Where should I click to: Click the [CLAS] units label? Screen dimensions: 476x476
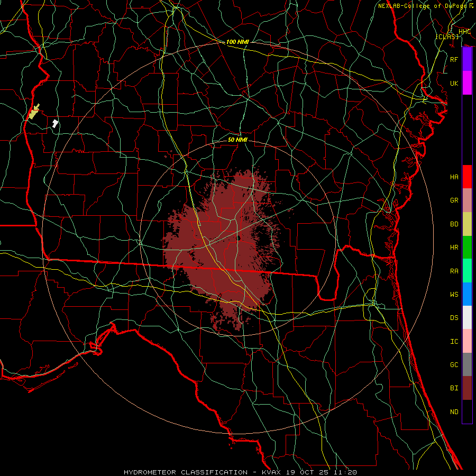tap(447, 36)
